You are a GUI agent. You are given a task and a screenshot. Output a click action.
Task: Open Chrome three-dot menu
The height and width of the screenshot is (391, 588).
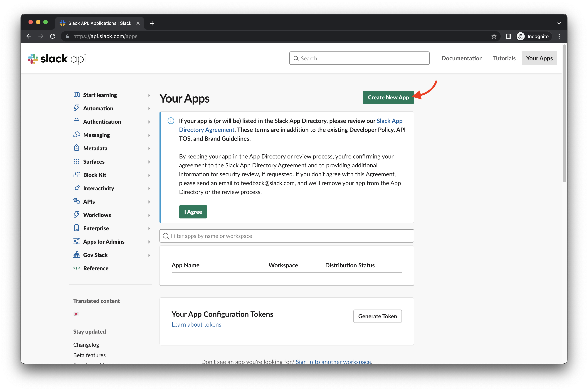pos(559,36)
